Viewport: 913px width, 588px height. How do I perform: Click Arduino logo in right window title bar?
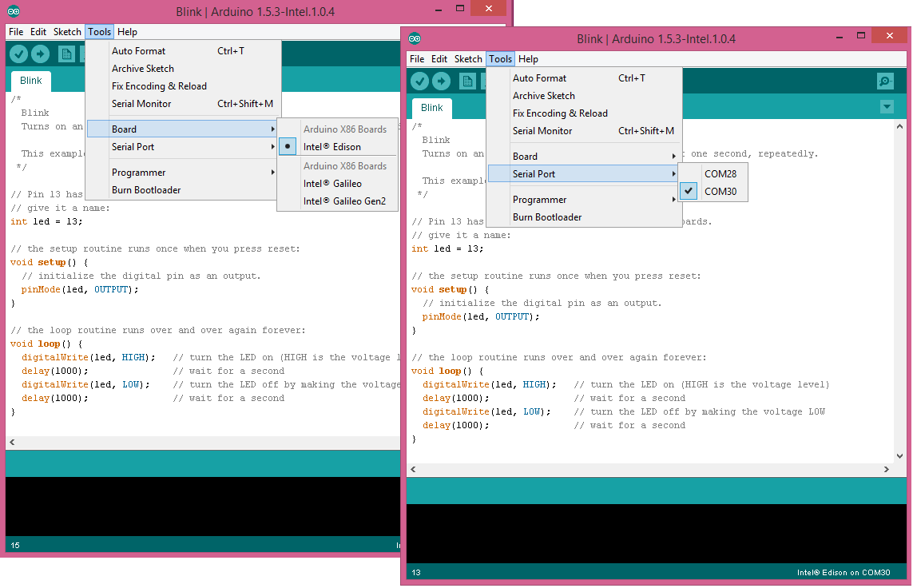[415, 38]
